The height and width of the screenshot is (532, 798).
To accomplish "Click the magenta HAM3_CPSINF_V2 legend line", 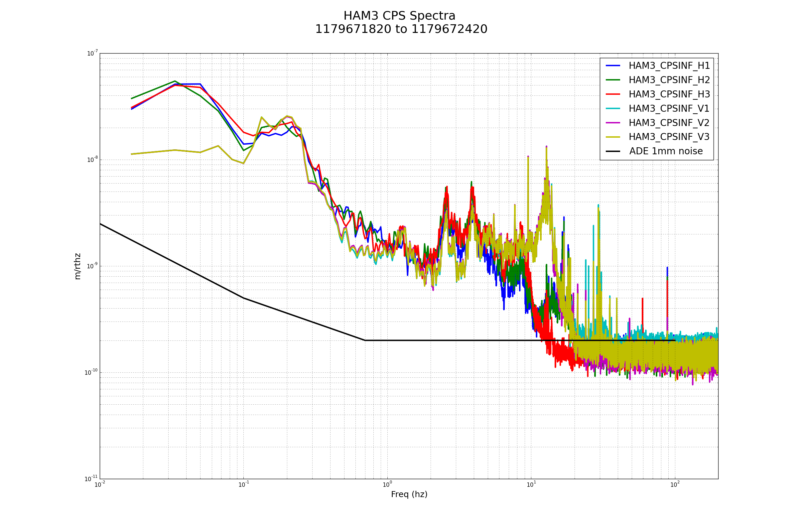I will [613, 122].
